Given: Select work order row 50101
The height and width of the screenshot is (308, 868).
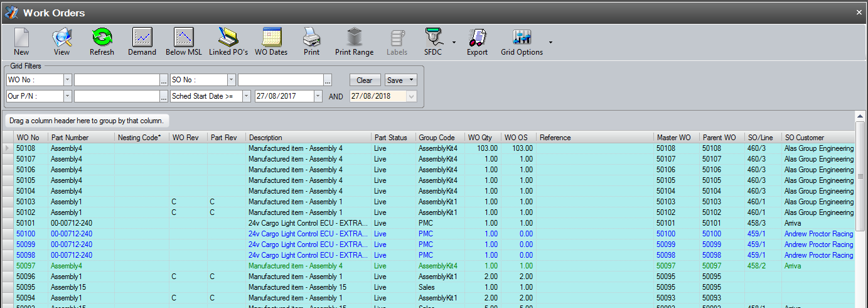Looking at the screenshot, I should click(28, 223).
